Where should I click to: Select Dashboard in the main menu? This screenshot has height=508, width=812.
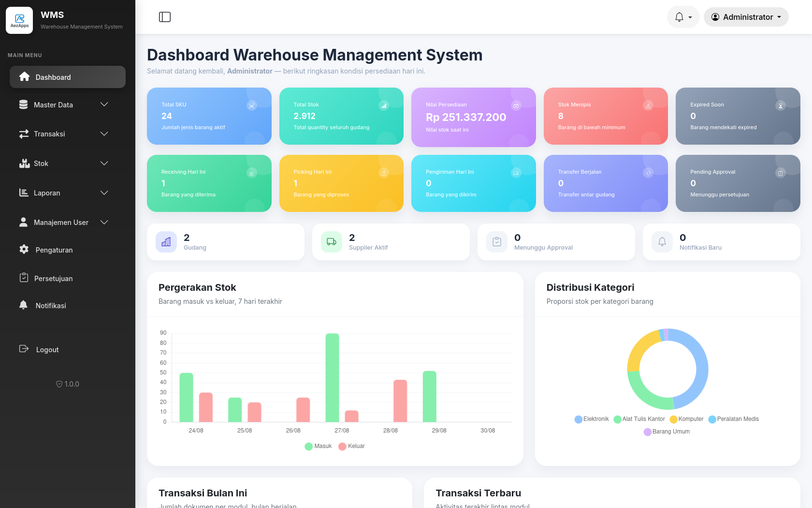[68, 77]
